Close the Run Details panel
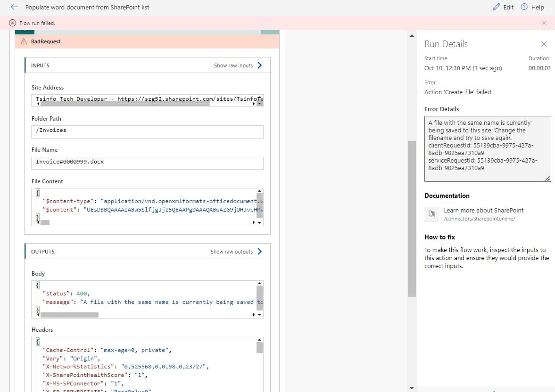The image size is (555, 392). [x=544, y=44]
